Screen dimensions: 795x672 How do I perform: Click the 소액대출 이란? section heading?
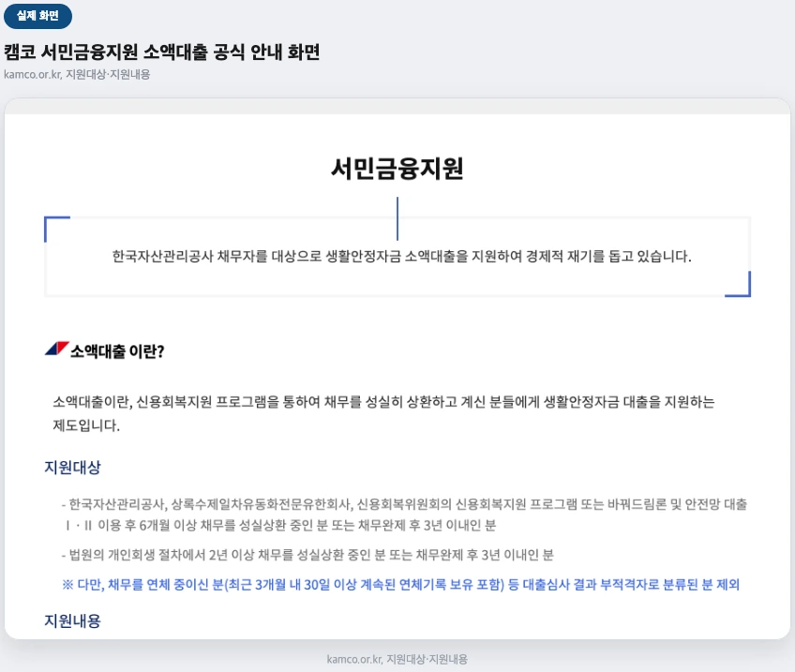tap(117, 351)
